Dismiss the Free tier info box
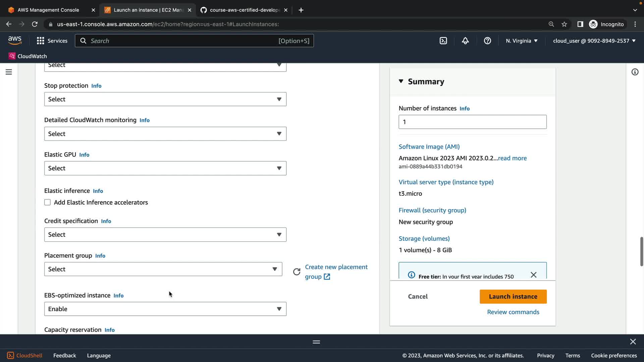 point(533,275)
